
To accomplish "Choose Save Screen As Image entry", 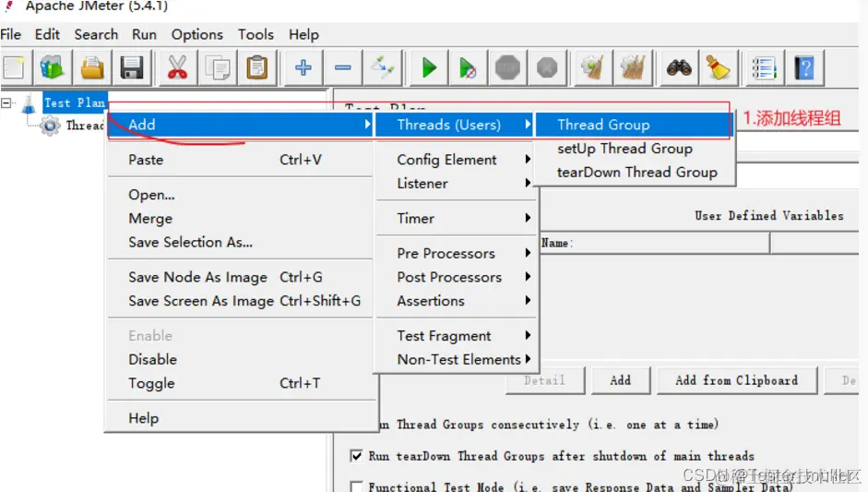I will click(240, 301).
